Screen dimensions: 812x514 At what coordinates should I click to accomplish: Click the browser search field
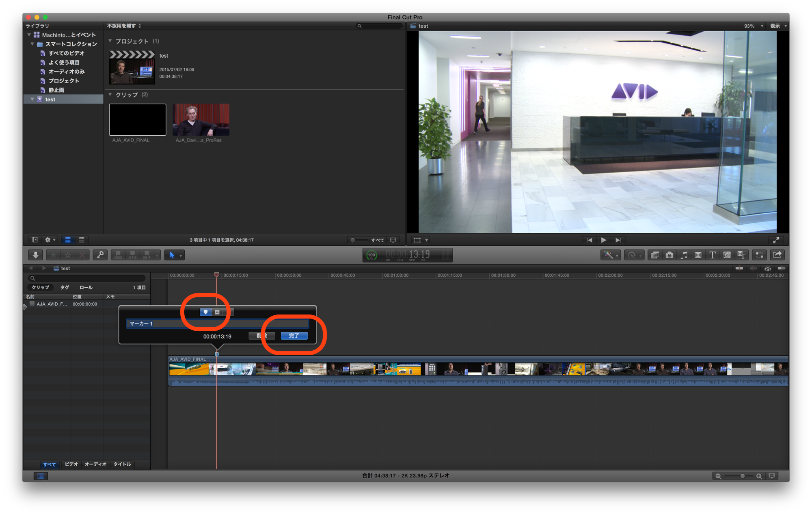click(x=380, y=26)
